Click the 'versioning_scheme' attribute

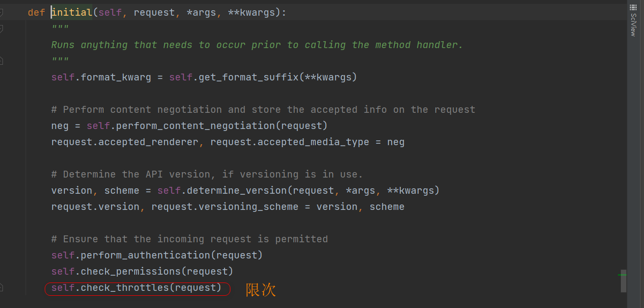click(249, 206)
